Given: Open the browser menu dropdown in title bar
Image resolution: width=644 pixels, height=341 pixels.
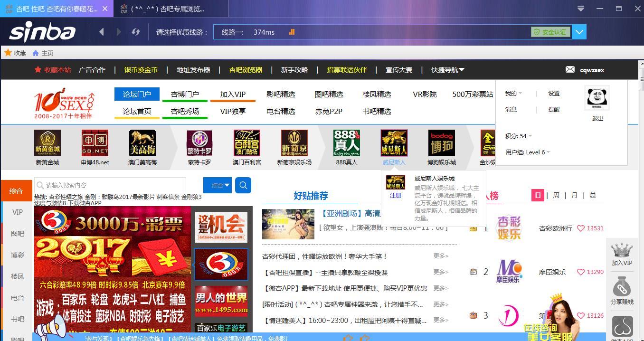Looking at the screenshot, I should (580, 9).
